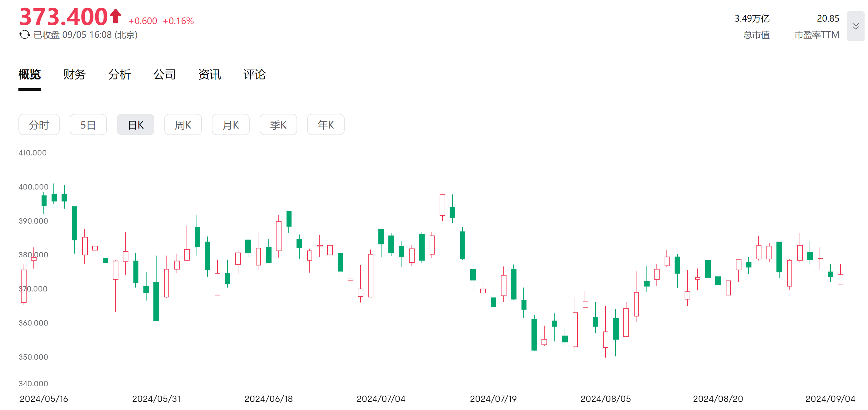
Task: Click the 3.49万亿 total market value
Action: click(752, 18)
